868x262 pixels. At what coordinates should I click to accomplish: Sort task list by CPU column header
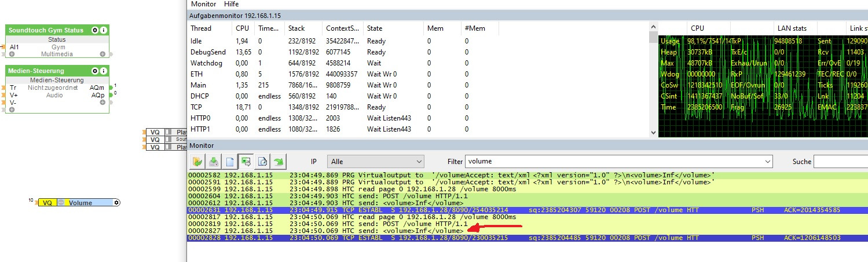click(241, 28)
